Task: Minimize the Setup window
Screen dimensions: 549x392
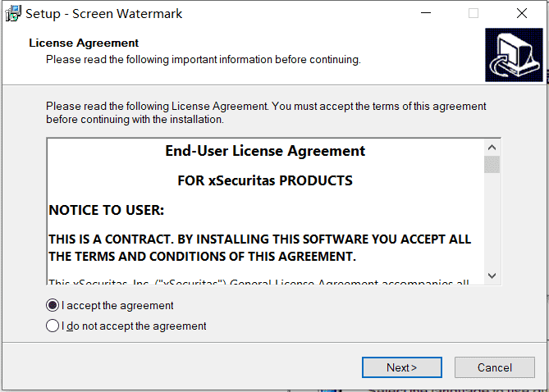Action: (x=426, y=13)
